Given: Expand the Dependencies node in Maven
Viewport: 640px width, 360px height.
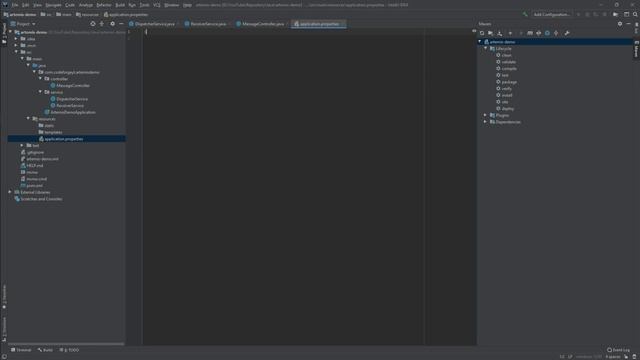Looking at the screenshot, I should coord(486,122).
